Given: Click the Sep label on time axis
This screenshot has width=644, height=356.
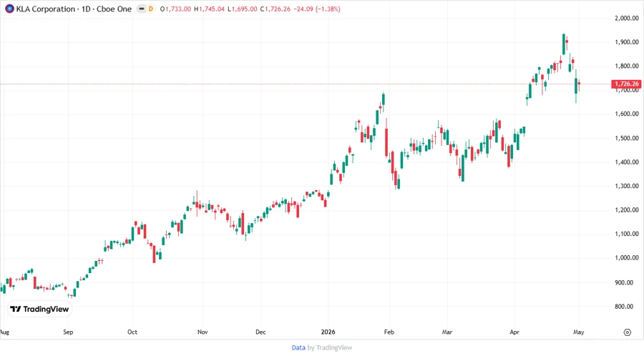Looking at the screenshot, I should tap(68, 332).
